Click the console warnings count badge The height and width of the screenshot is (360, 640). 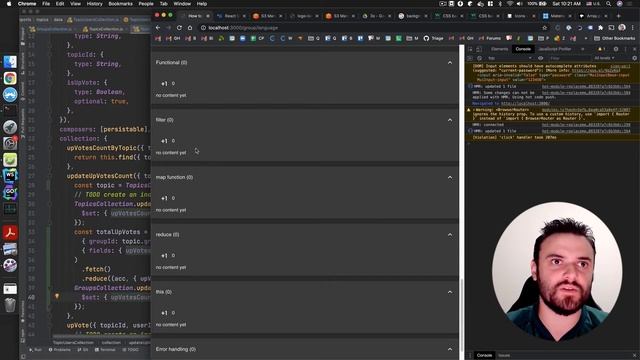601,49
